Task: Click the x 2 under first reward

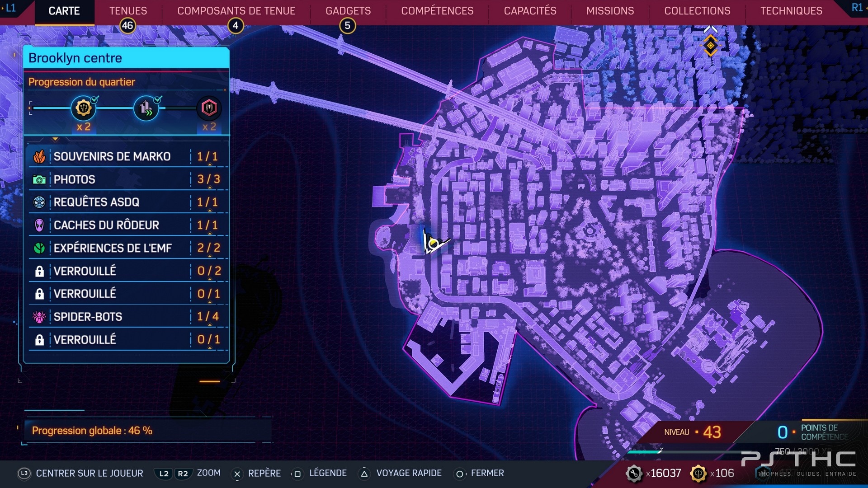Action: pos(84,127)
